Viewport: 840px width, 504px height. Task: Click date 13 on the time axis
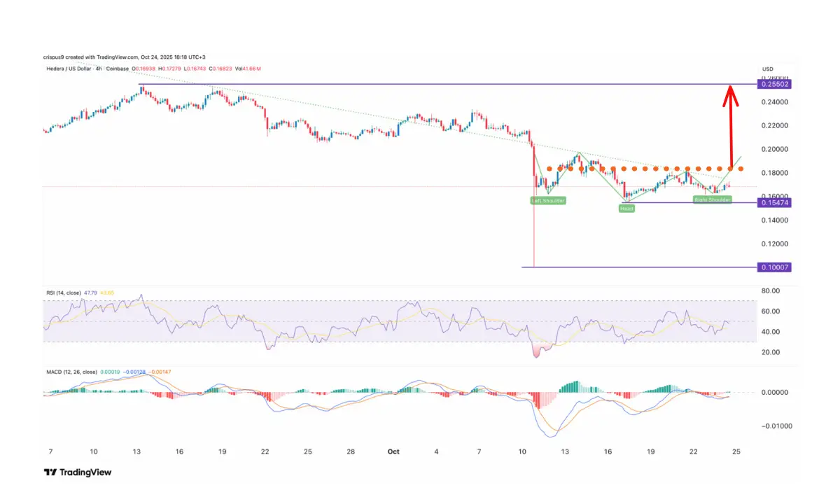click(x=136, y=452)
